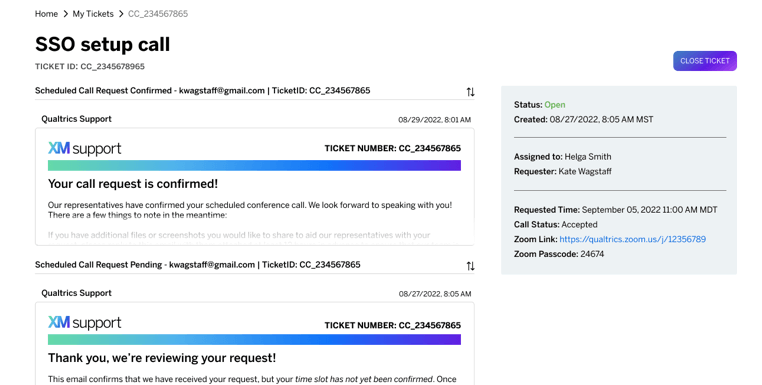Select CC_234567865 breadcrumb item
Image resolution: width=762 pixels, height=385 pixels.
(158, 14)
